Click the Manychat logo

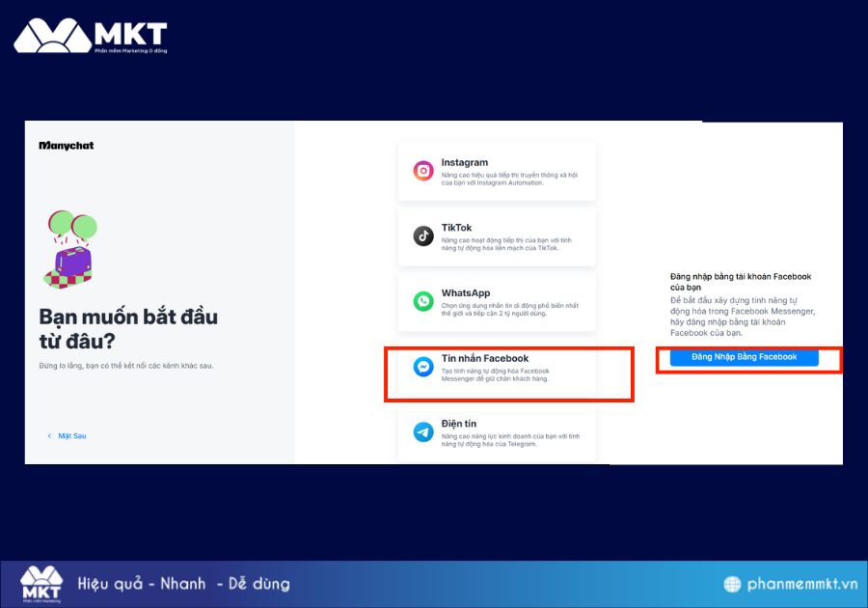click(65, 146)
